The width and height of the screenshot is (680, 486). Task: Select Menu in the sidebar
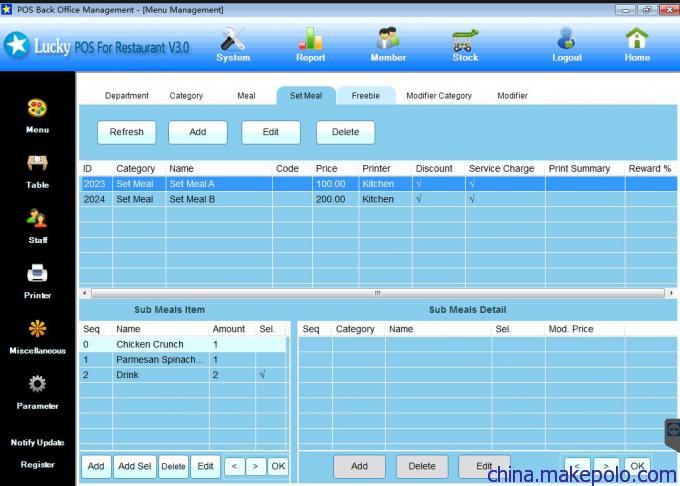(37, 116)
